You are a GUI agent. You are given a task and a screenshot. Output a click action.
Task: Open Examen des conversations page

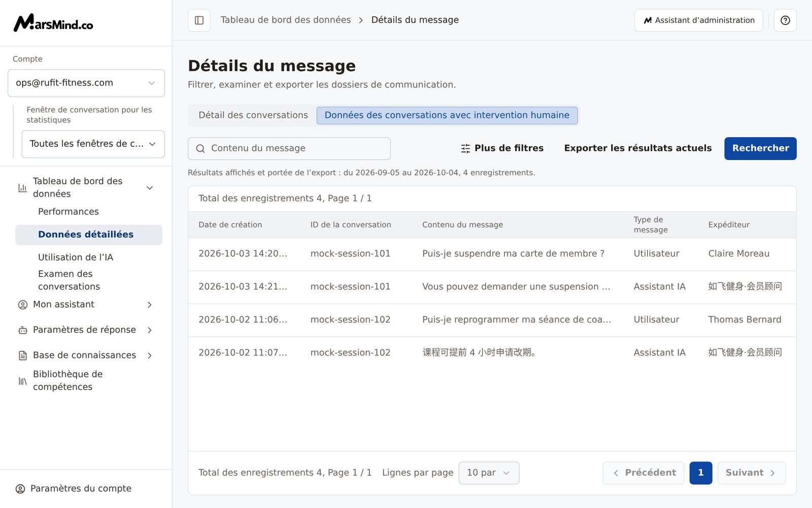(x=69, y=280)
